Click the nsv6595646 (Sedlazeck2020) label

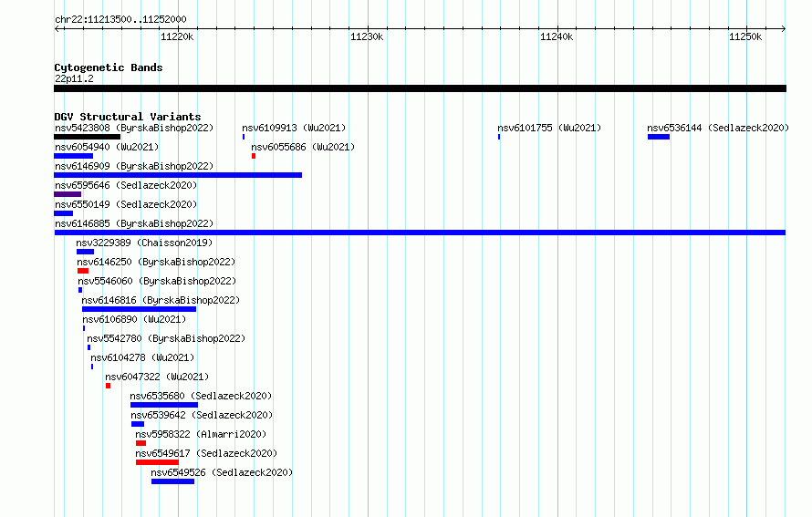[126, 185]
